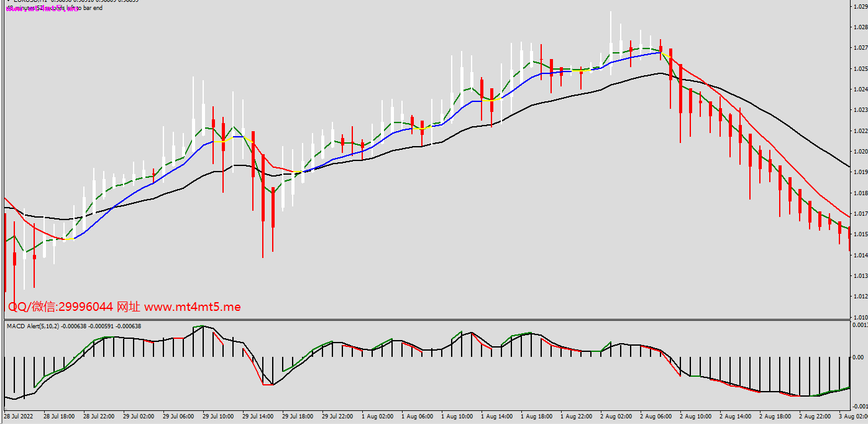Click the 2 Aug 14:00 time label
This screenshot has height=424, width=868.
(x=735, y=416)
